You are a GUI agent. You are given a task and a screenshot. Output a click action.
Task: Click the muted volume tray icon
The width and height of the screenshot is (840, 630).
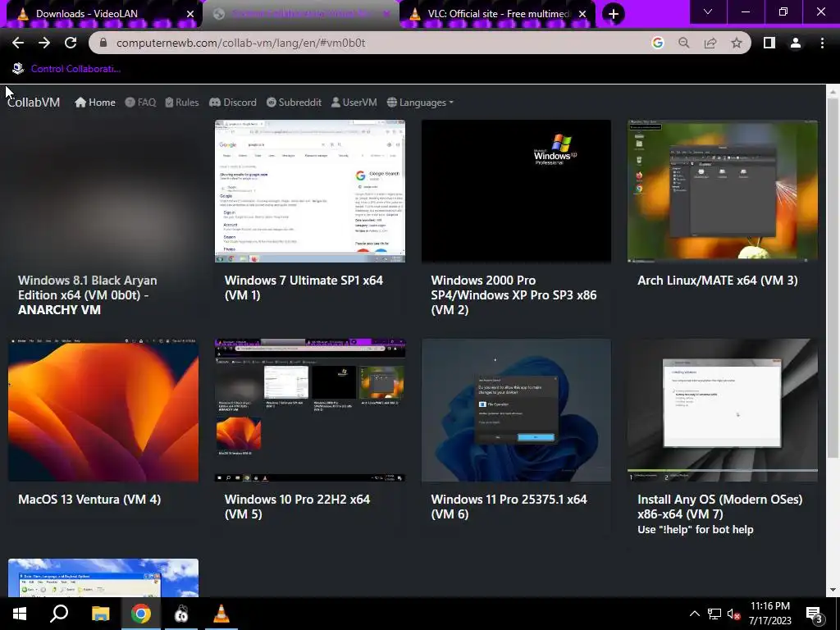(733, 614)
